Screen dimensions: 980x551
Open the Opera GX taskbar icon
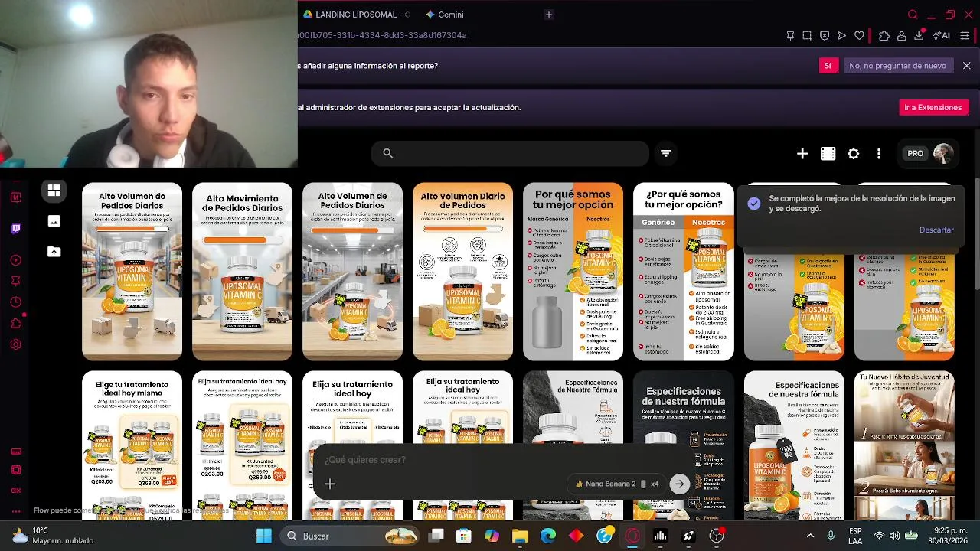[x=632, y=536]
